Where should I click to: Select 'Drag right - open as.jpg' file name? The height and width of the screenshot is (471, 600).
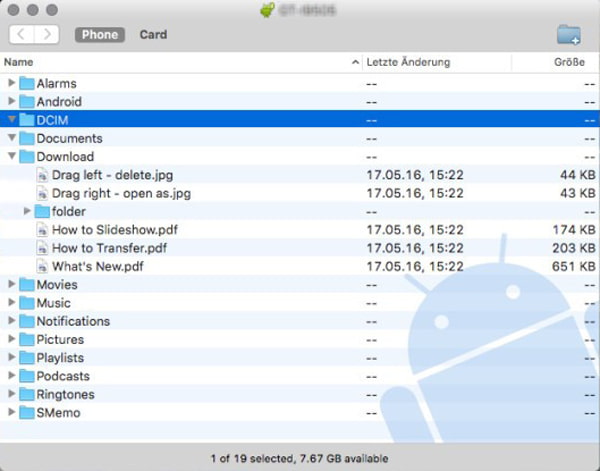point(122,194)
